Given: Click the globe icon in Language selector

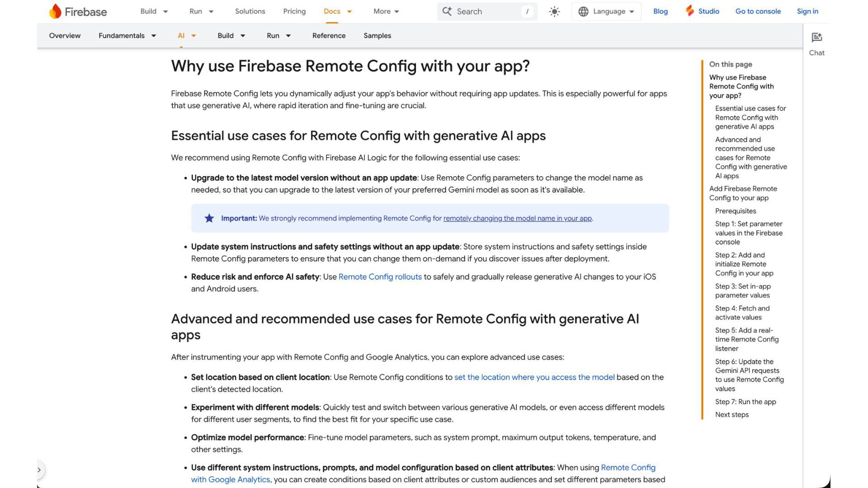Looking at the screenshot, I should (x=583, y=12).
